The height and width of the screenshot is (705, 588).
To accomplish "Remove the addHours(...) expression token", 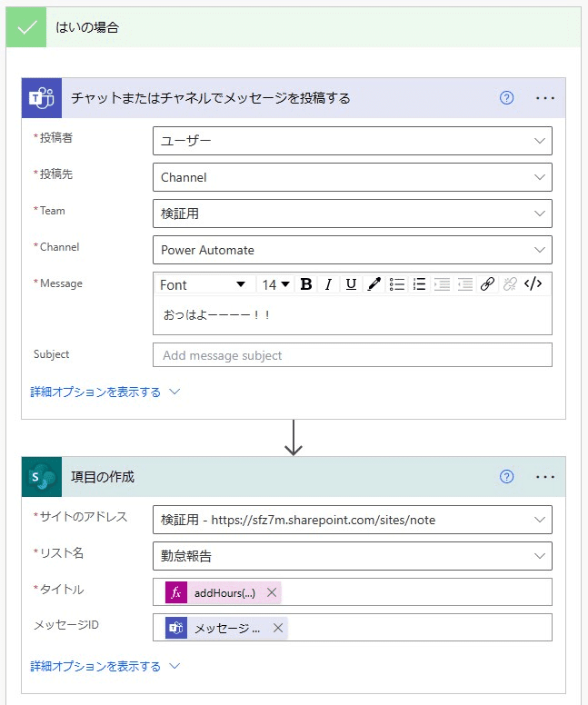I will tap(272, 592).
